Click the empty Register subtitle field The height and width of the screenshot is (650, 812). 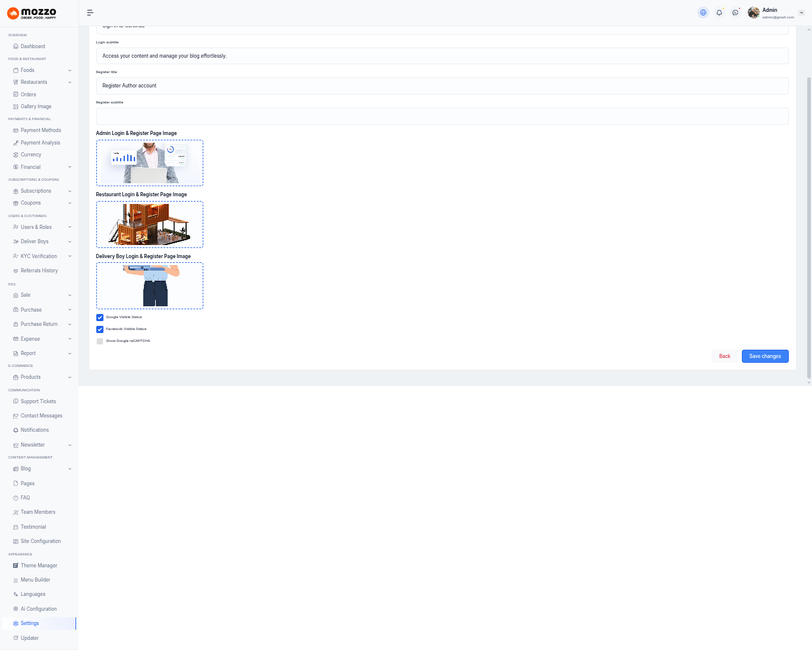[x=442, y=117]
